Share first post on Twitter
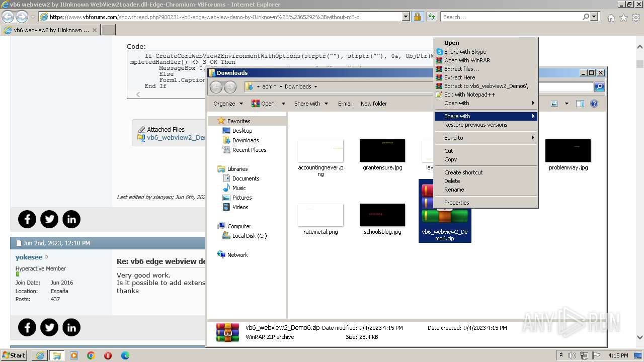This screenshot has height=362, width=644. point(49,219)
